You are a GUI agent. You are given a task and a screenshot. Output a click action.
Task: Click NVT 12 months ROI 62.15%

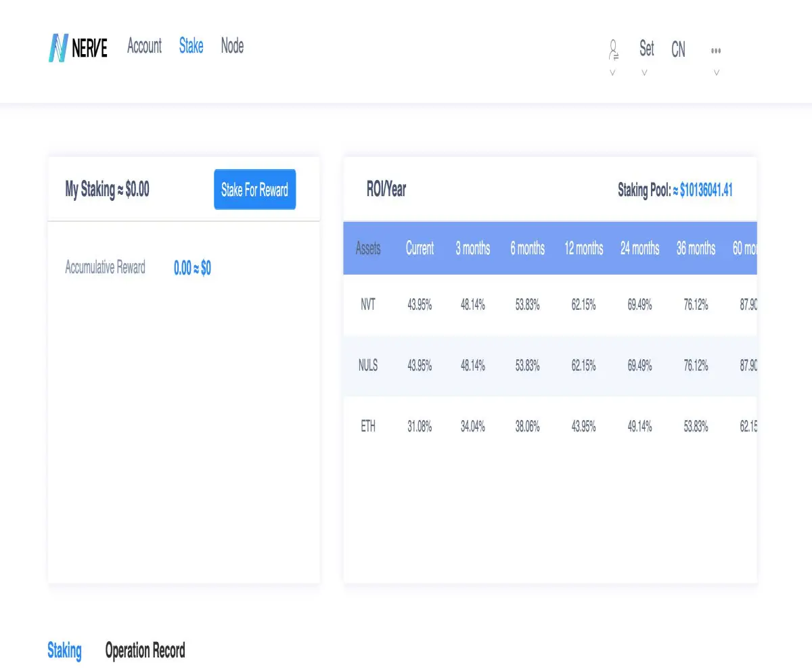(x=583, y=305)
